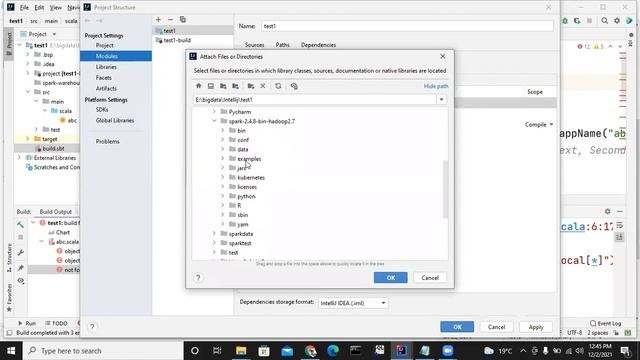Expand the python folder node
Viewport: 640px width, 360px height.
222,196
